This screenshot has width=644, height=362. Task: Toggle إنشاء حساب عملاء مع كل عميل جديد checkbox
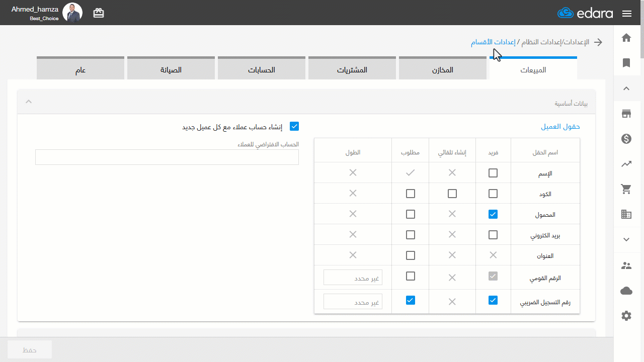coord(294,126)
